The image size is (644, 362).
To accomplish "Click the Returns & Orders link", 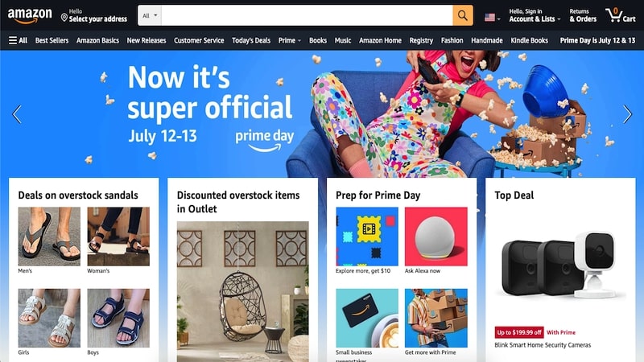I will tap(583, 15).
